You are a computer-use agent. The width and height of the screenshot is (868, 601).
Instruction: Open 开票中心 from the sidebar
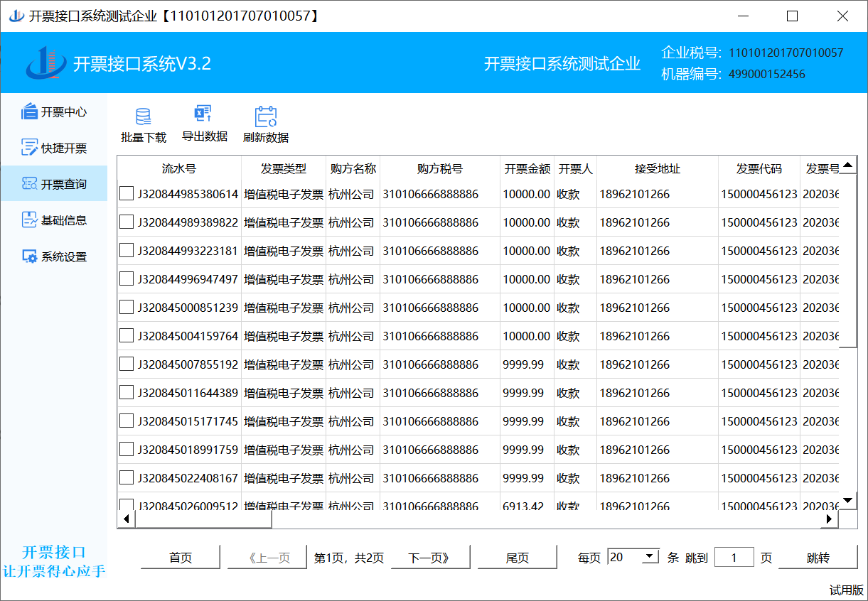click(x=54, y=112)
